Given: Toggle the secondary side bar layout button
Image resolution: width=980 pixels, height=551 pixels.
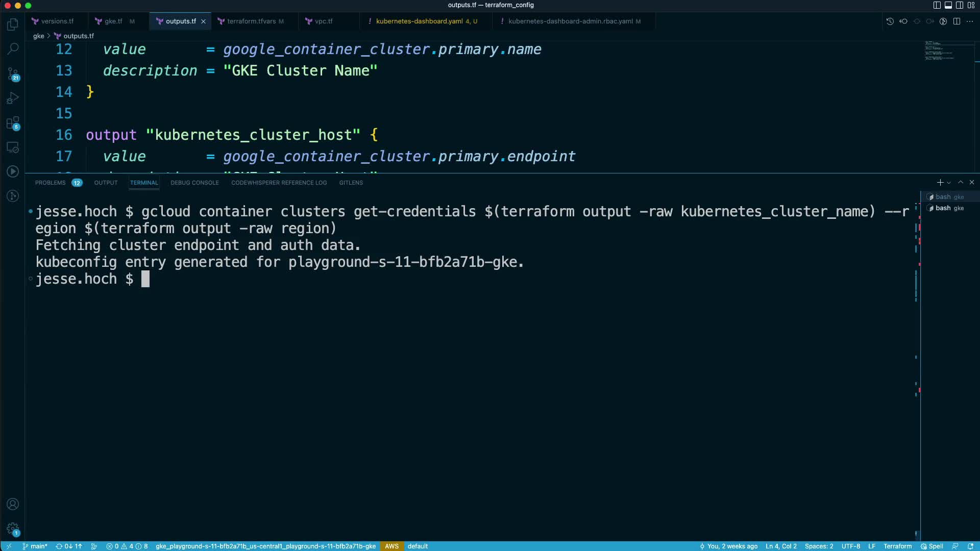Looking at the screenshot, I should [x=960, y=5].
